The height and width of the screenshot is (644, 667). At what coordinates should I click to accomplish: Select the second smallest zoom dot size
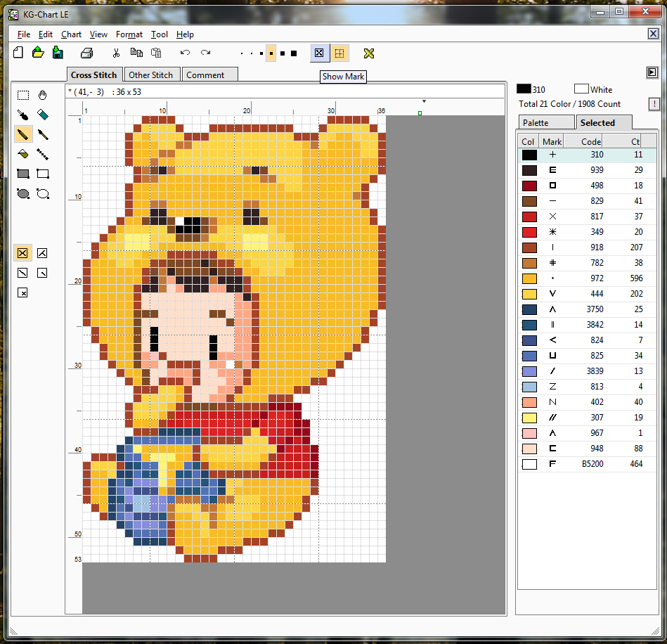[252, 53]
